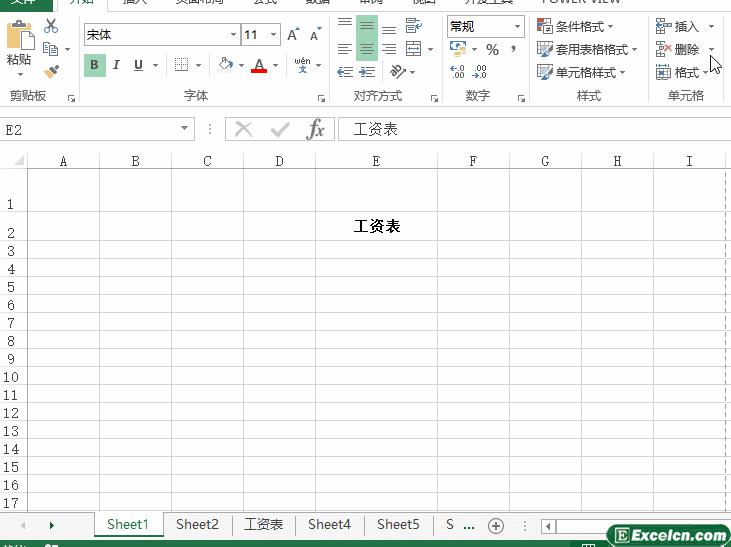
Task: Click the 插入 insert cells button
Action: (677, 27)
